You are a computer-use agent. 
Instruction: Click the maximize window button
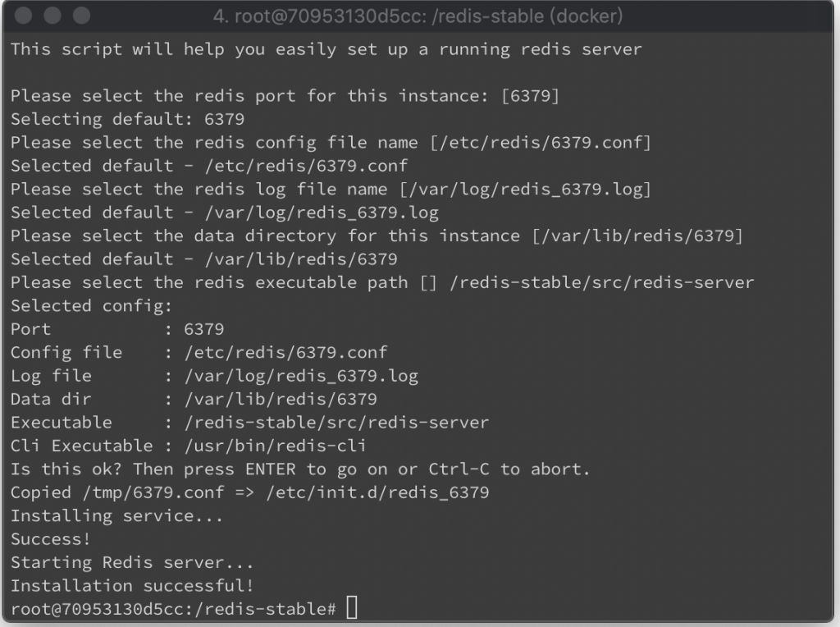pyautogui.click(x=81, y=16)
